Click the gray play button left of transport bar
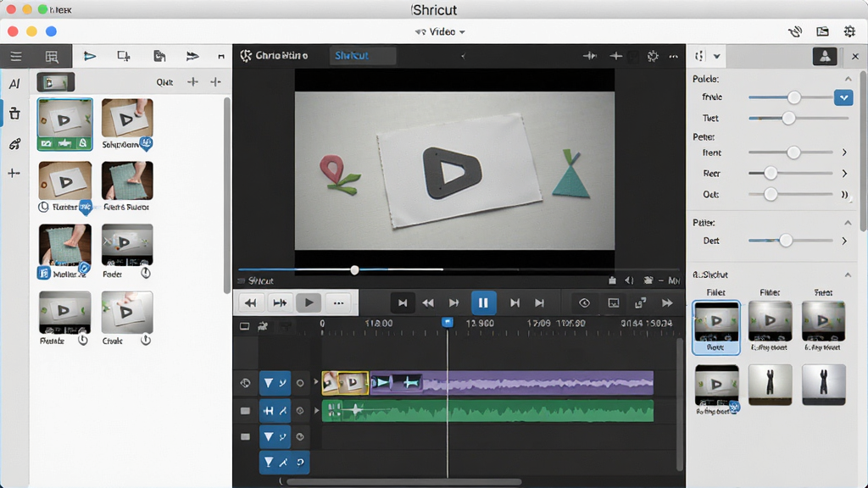The height and width of the screenshot is (488, 868). click(x=309, y=302)
